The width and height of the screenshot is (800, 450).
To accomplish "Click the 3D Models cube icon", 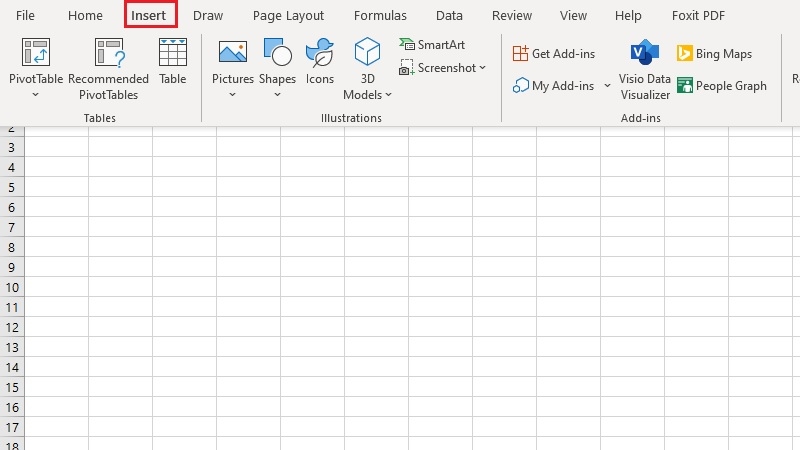I will tap(367, 52).
